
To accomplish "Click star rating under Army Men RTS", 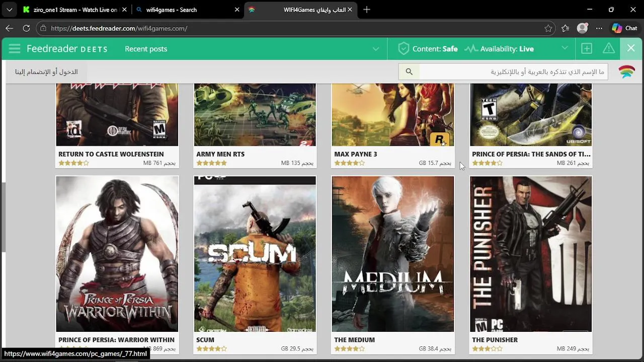I will pyautogui.click(x=211, y=163).
